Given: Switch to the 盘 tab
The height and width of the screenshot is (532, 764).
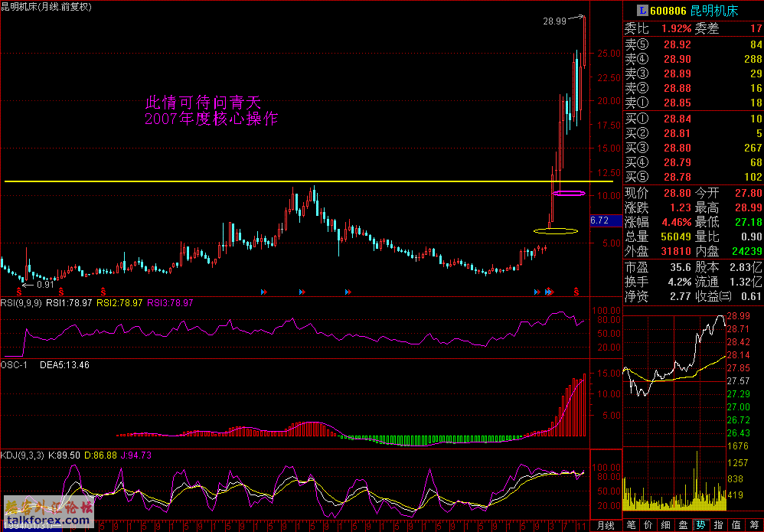Looking at the screenshot, I should click(684, 525).
